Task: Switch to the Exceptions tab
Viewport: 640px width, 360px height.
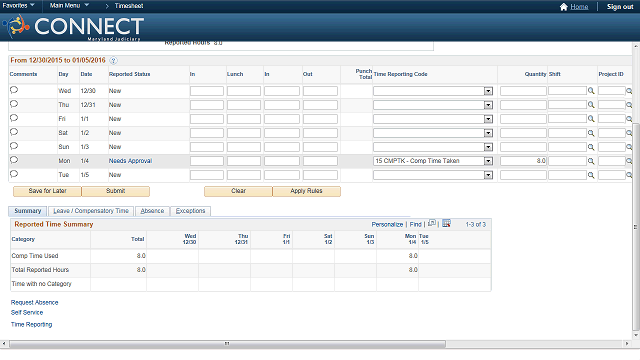Action: click(190, 211)
